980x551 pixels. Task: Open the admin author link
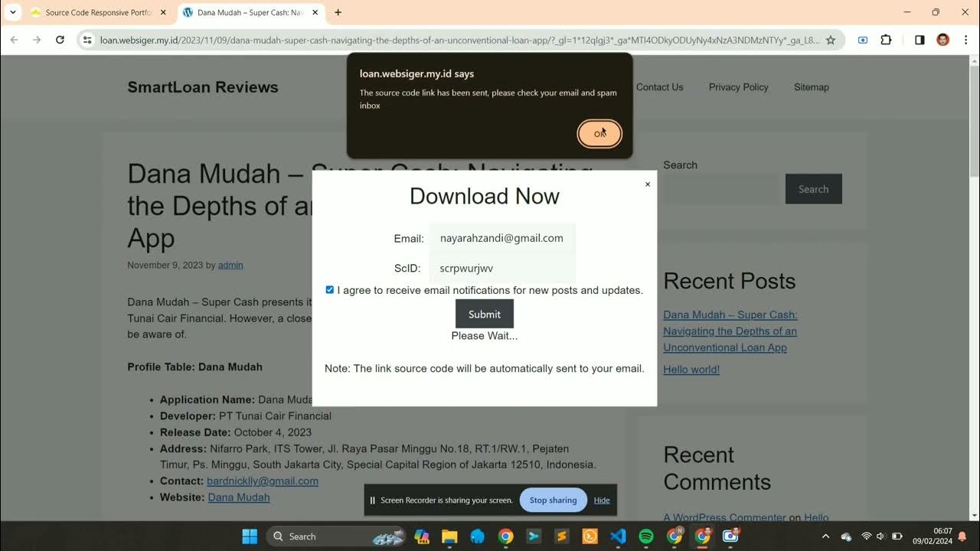[x=230, y=265]
